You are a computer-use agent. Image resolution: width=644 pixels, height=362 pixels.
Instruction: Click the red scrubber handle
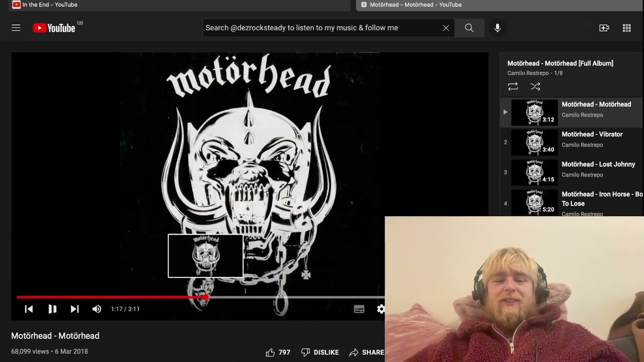[206, 297]
